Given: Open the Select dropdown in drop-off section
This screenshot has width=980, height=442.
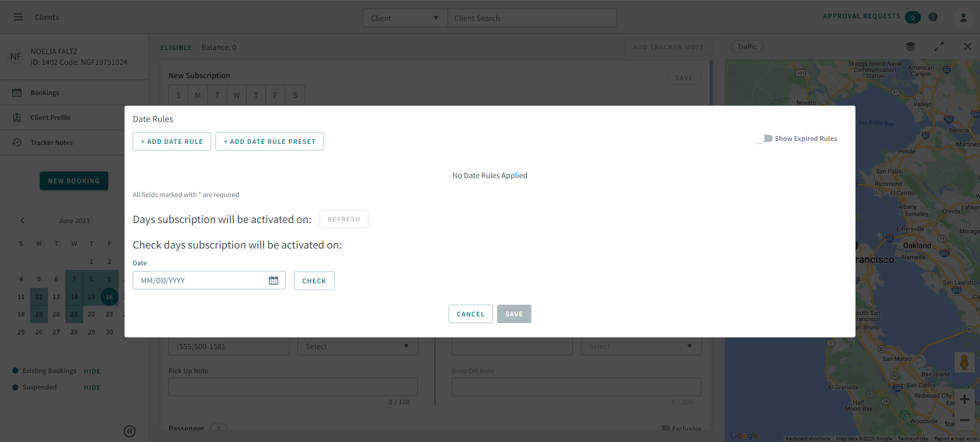Looking at the screenshot, I should tap(641, 346).
